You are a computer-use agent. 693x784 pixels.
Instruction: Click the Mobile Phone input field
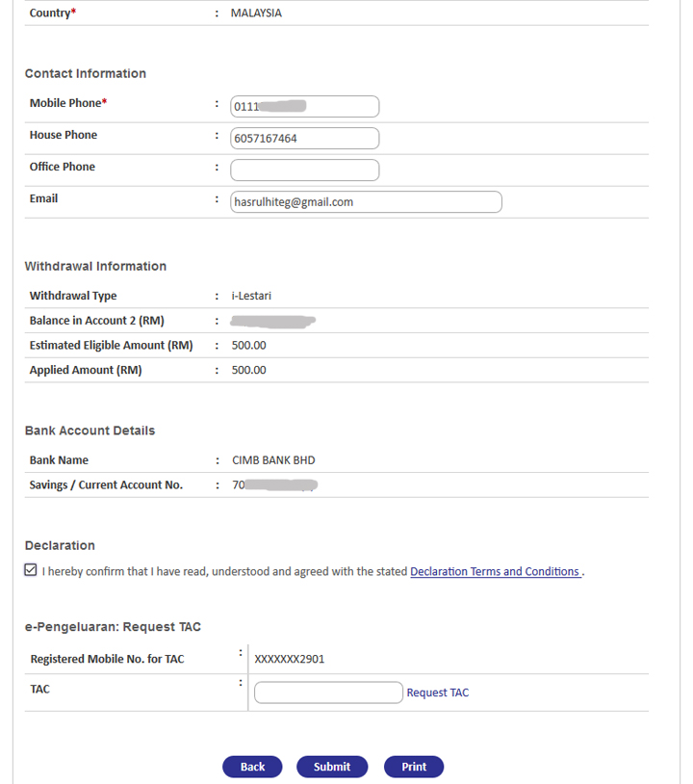304,106
